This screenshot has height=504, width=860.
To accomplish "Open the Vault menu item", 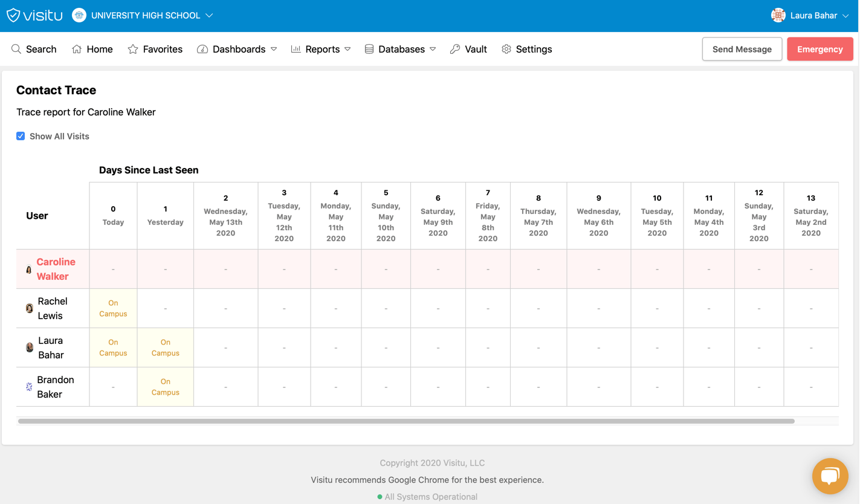I will (x=475, y=49).
